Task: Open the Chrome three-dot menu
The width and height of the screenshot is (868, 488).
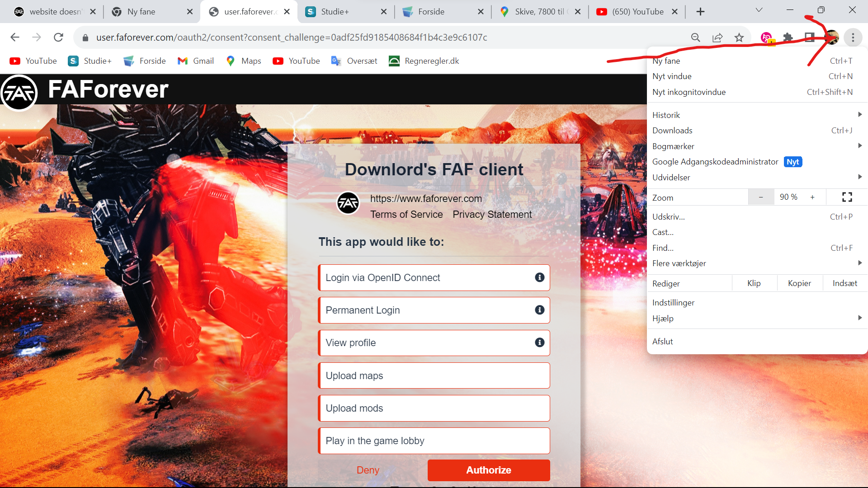Action: click(x=853, y=38)
